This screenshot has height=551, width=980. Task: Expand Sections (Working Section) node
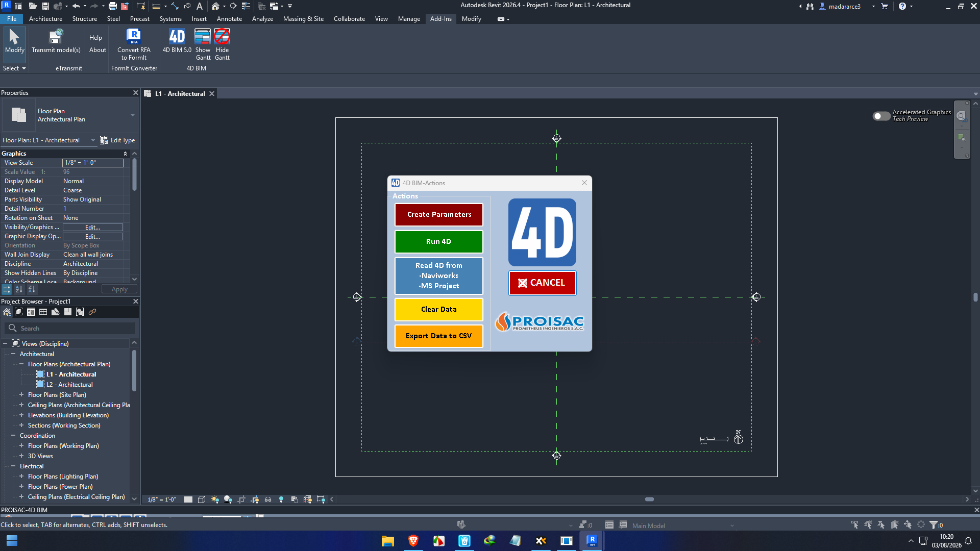[21, 425]
